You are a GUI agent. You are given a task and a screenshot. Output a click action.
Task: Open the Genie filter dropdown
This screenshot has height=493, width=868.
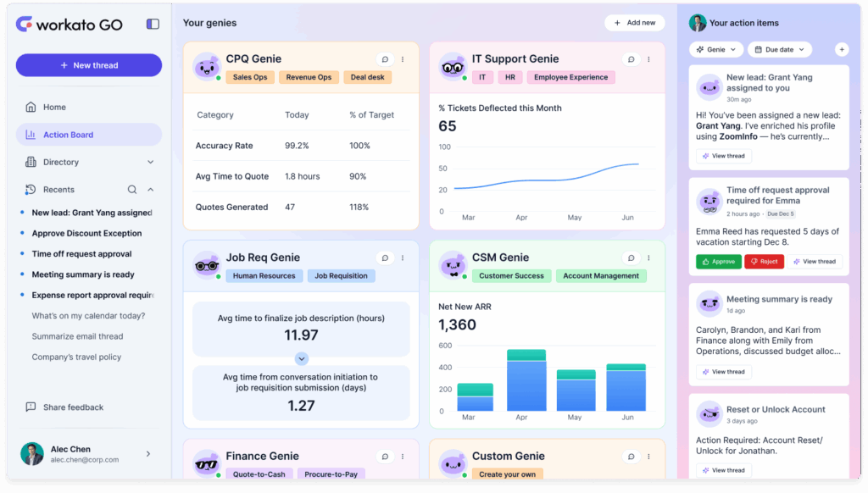[716, 50]
